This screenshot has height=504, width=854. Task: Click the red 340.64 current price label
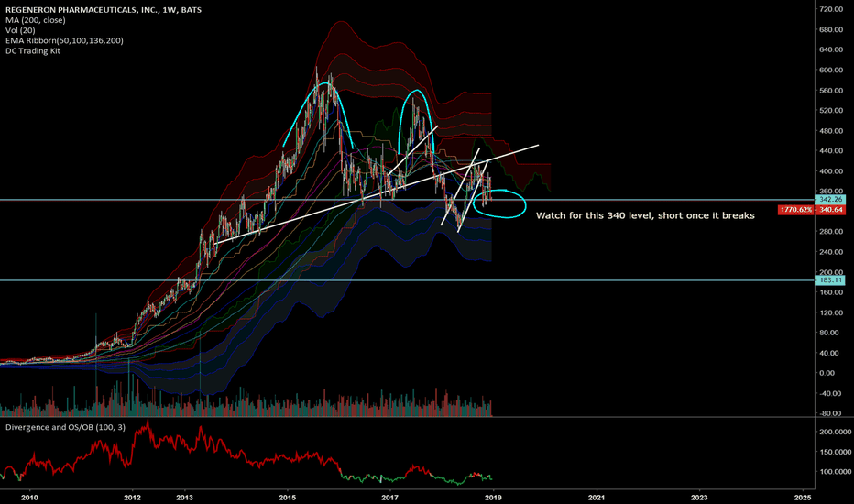[x=831, y=210]
